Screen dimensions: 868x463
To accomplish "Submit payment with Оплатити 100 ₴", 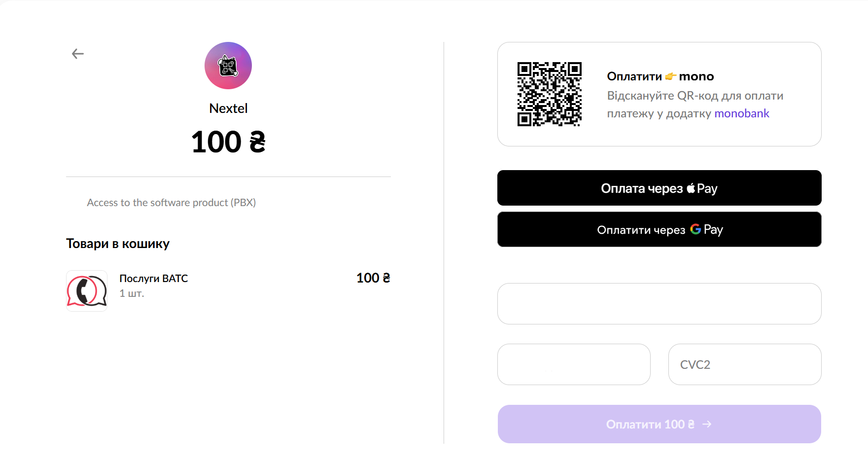I will click(651, 424).
